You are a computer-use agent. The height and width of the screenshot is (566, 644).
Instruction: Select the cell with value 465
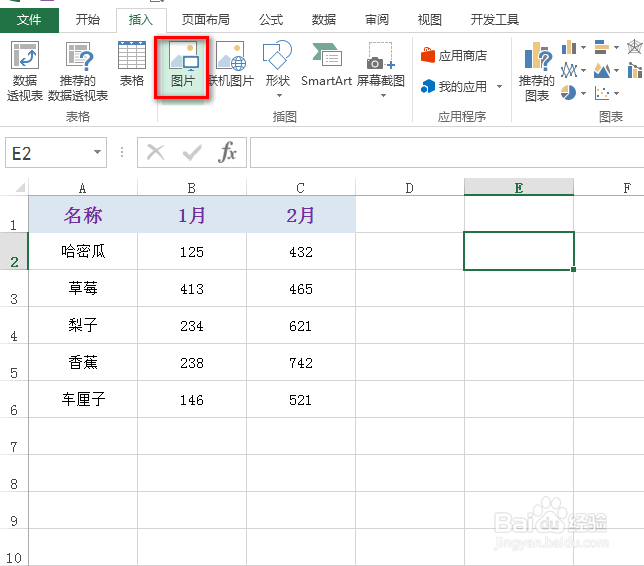[301, 288]
